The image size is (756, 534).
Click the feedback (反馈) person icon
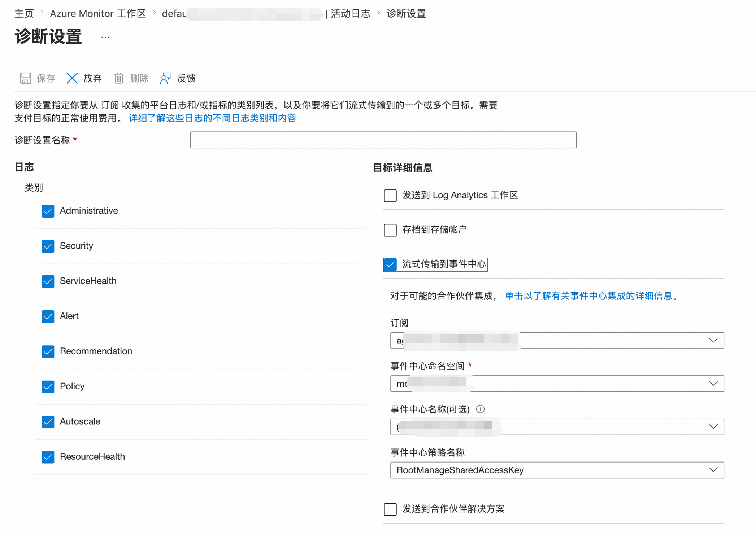tap(166, 78)
